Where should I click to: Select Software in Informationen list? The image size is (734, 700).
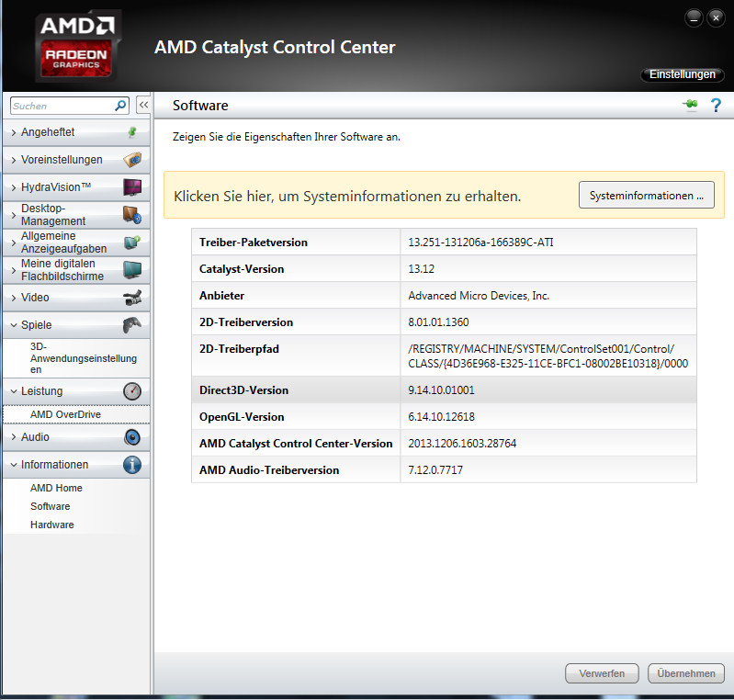pos(51,506)
